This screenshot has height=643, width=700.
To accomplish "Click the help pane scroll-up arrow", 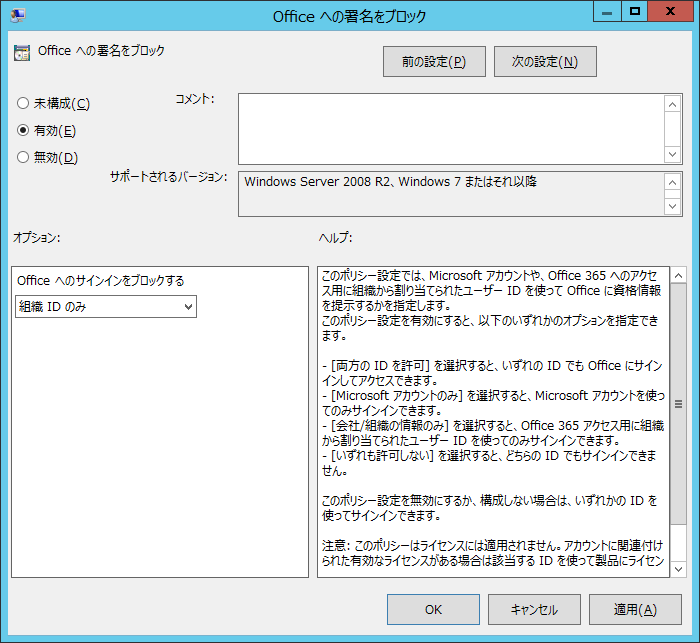I will pos(678,276).
